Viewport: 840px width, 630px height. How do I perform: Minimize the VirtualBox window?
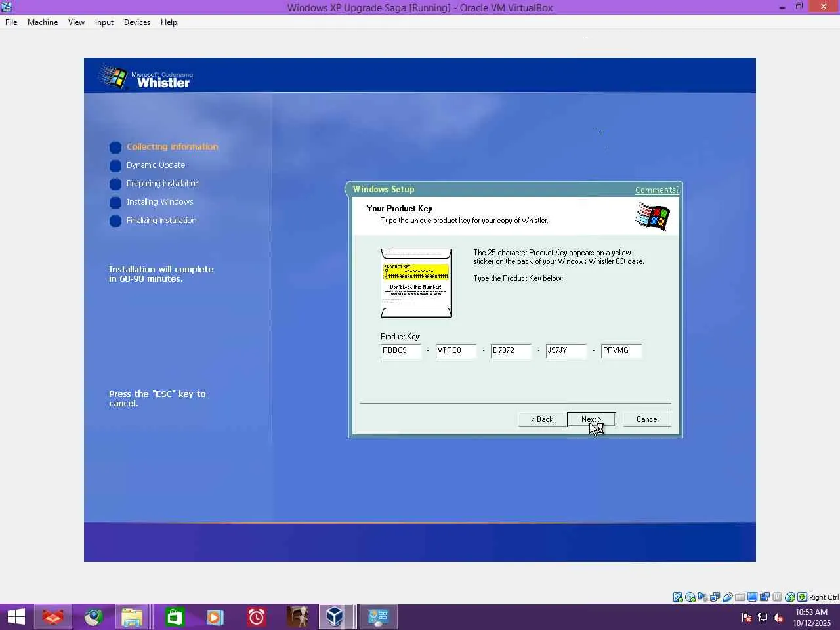coord(782,7)
